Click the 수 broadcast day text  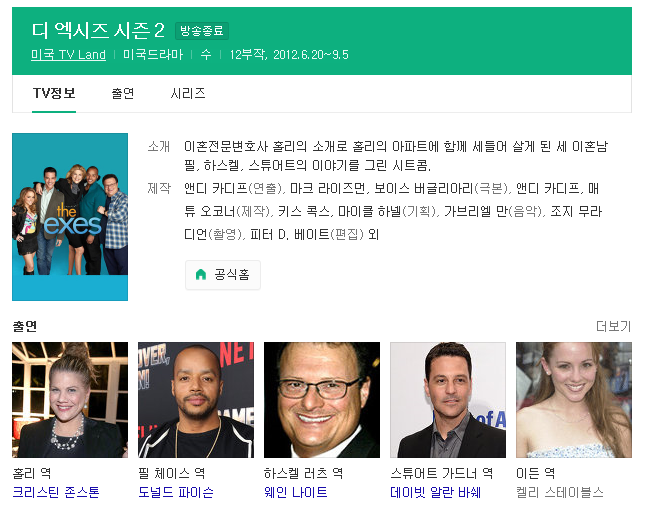coord(205,55)
